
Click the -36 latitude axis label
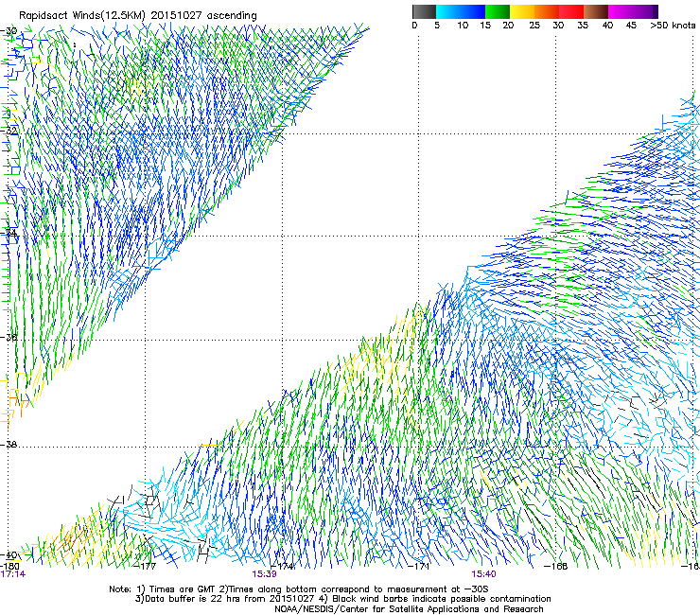click(x=9, y=337)
